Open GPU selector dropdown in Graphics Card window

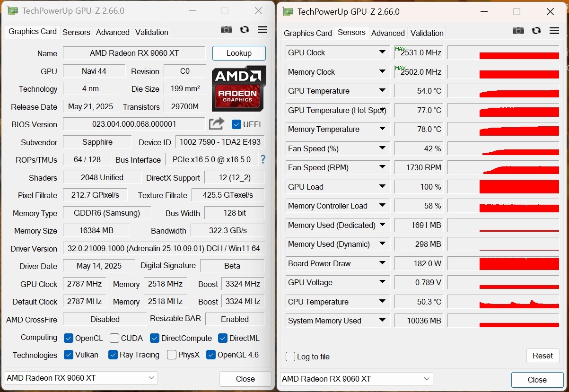click(x=81, y=378)
